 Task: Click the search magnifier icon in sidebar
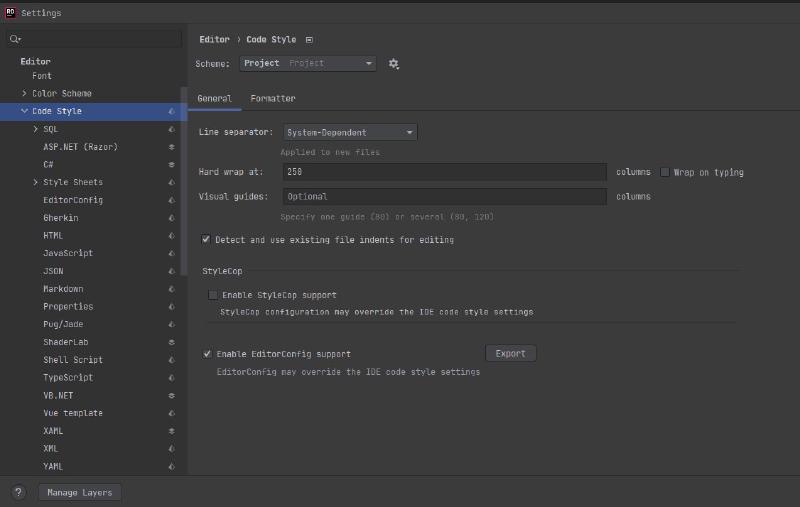15,39
